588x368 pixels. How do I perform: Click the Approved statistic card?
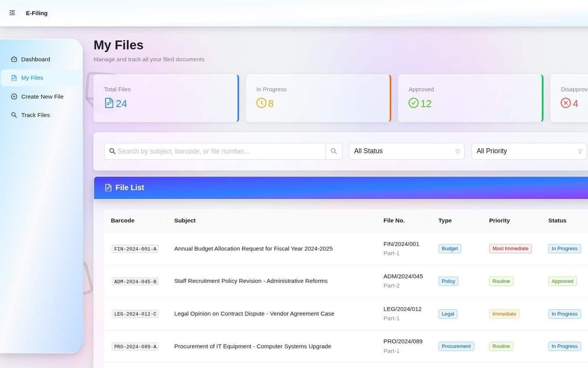coord(471,98)
